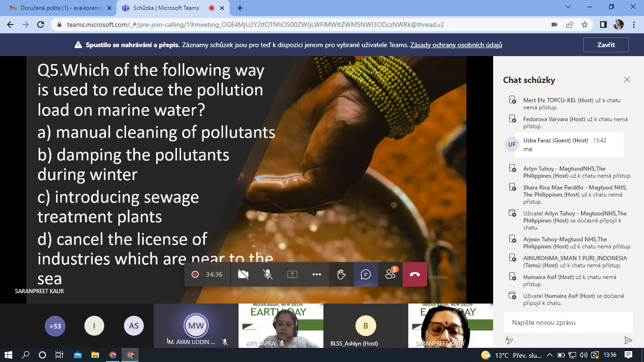Switch to the Gmail Doručená pošta tab
Viewport: 644px width, 362px height.
click(62, 8)
